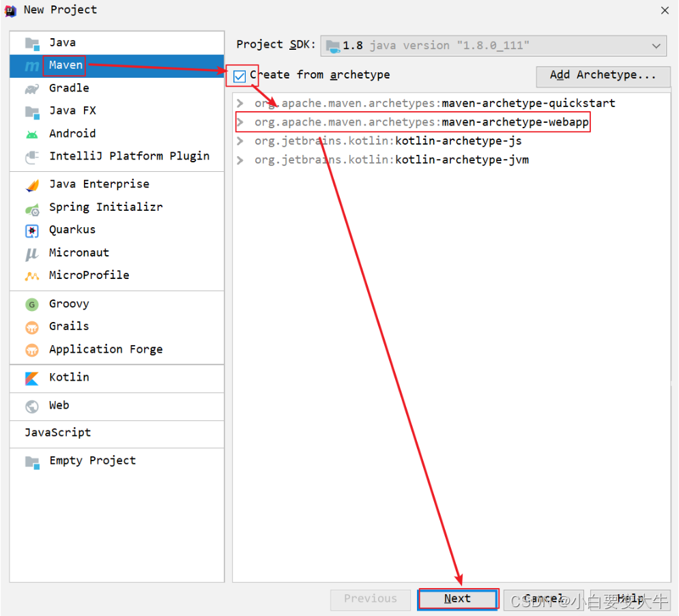This screenshot has height=616, width=679.
Task: Click the Android robot icon
Action: click(x=32, y=133)
